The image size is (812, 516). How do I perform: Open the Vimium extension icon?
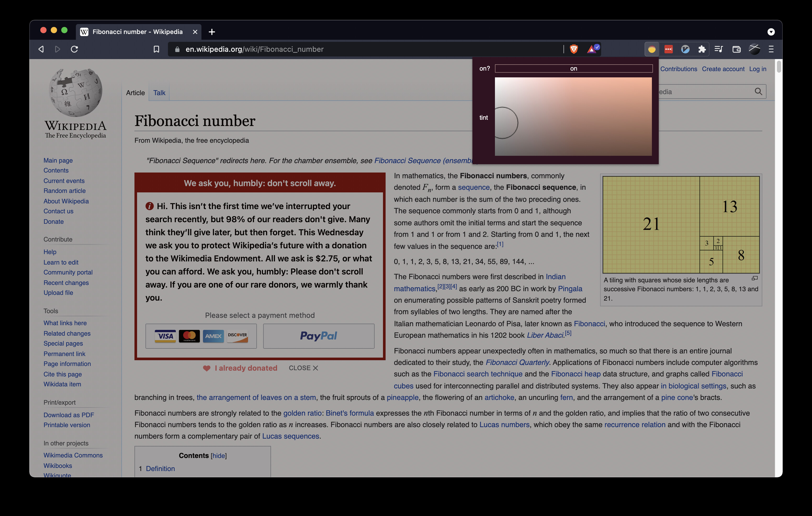(685, 49)
